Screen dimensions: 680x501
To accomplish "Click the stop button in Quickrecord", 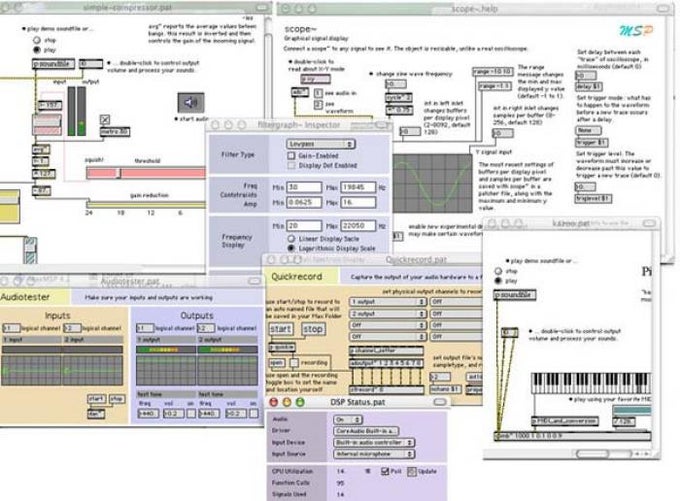I will point(313,329).
